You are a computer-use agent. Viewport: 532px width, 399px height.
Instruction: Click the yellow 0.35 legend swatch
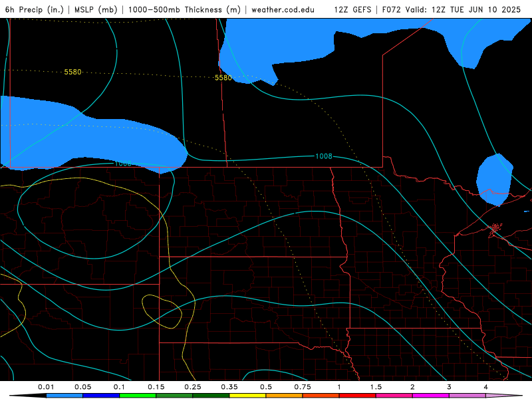(x=247, y=396)
